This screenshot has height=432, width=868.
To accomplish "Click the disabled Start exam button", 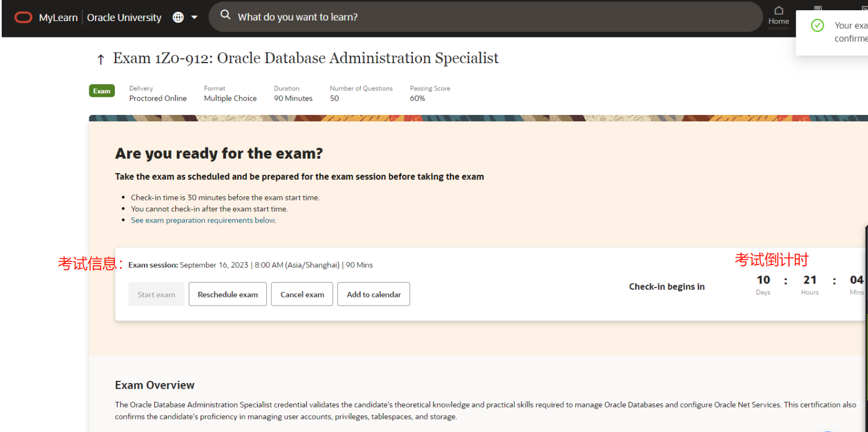I will 156,294.
